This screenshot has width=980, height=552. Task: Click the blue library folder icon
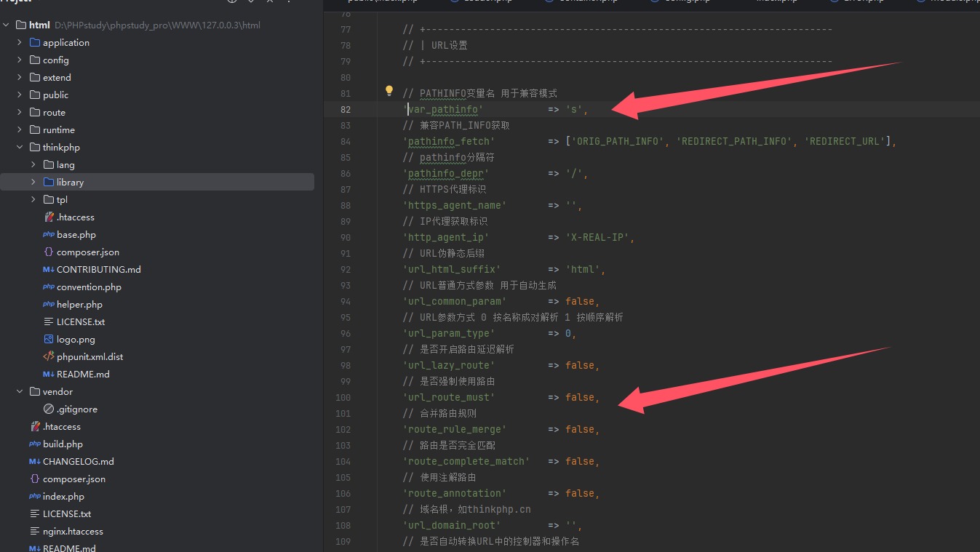click(x=49, y=182)
